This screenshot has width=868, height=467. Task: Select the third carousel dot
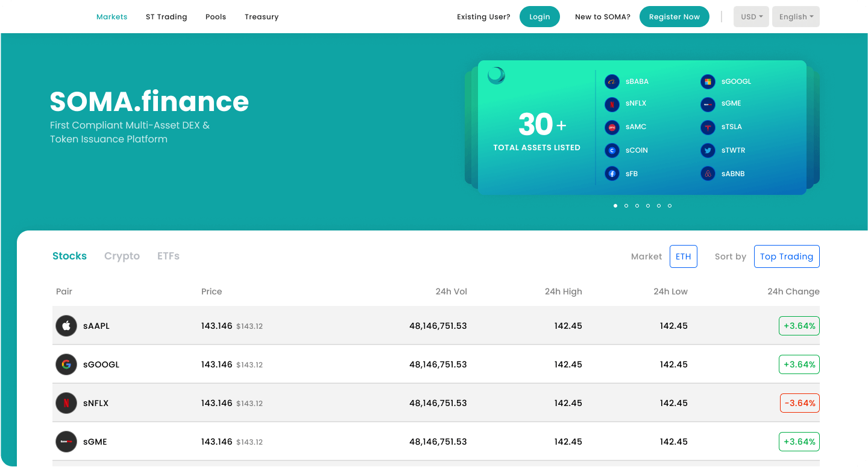coord(637,206)
